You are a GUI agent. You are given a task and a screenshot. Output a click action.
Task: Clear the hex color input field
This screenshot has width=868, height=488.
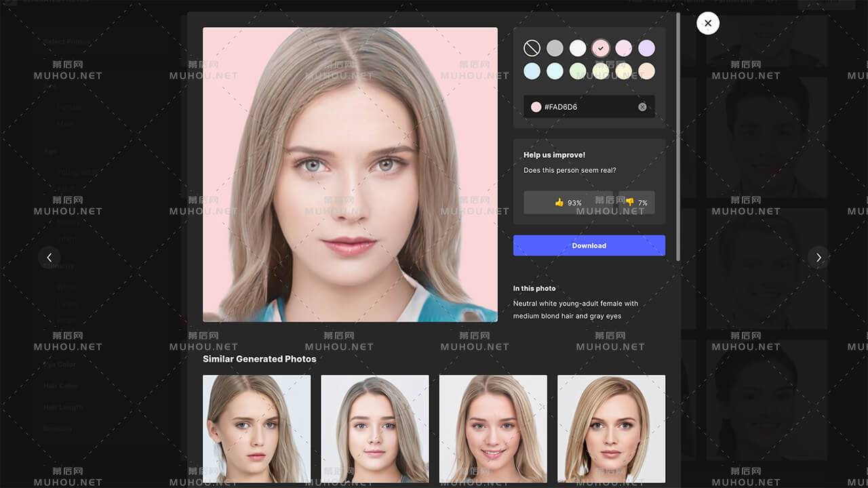pos(642,107)
